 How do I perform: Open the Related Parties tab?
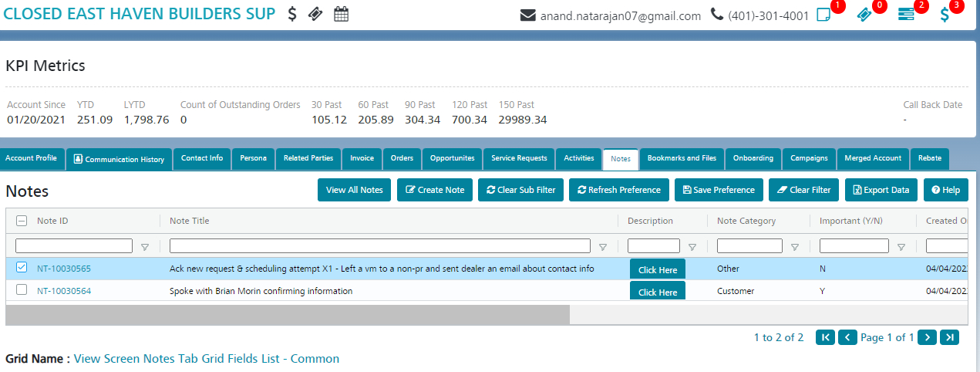pos(308,158)
